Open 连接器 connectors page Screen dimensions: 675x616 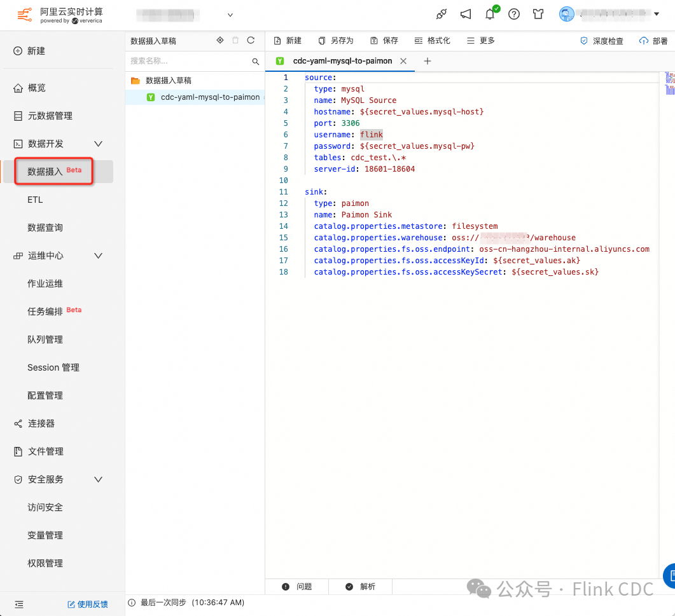[34, 423]
